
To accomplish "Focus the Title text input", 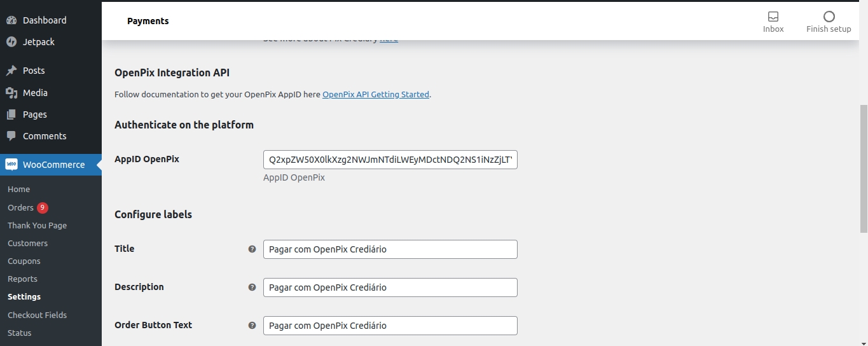I will [x=390, y=249].
